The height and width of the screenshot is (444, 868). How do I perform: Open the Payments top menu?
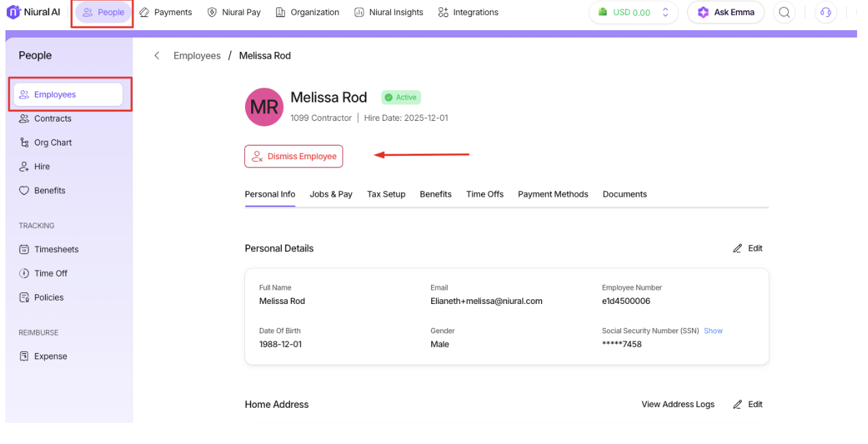click(x=166, y=12)
